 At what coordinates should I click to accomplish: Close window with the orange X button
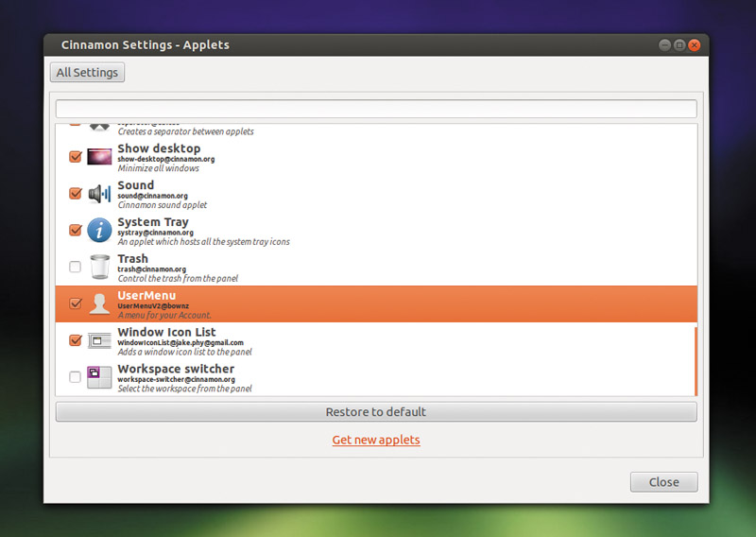[x=695, y=45]
